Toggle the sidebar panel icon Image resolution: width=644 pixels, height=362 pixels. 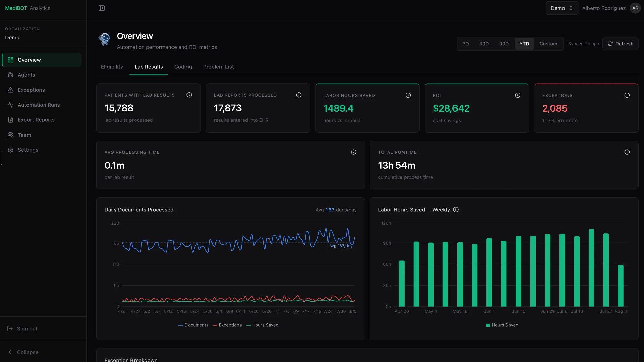[102, 8]
